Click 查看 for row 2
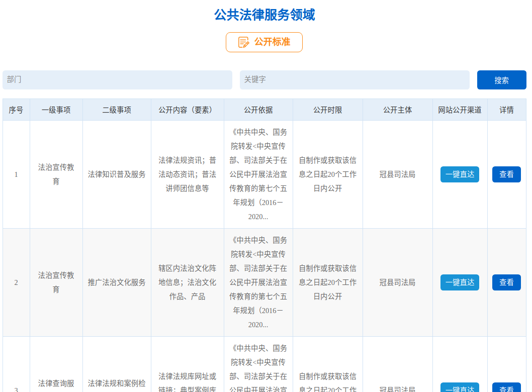The width and height of the screenshot is (532, 392). tap(506, 282)
